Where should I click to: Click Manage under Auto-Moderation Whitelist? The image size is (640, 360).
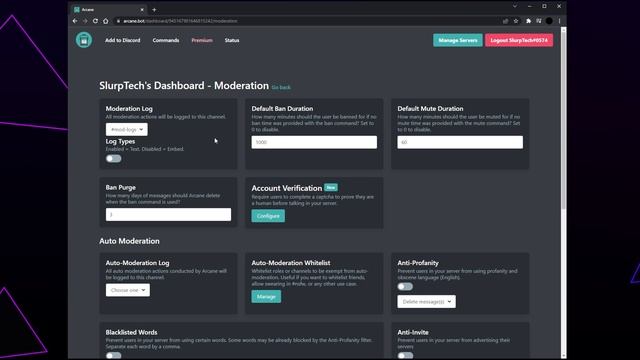pos(266,296)
